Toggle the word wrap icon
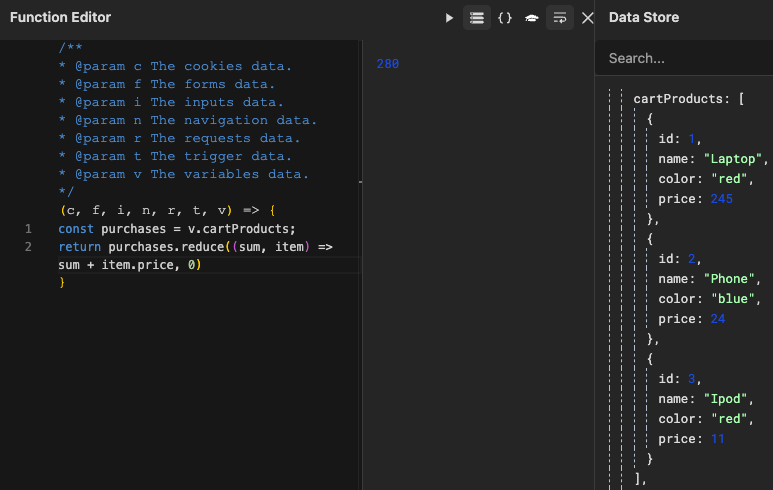Viewport: 773px width, 490px height. pyautogui.click(x=560, y=18)
